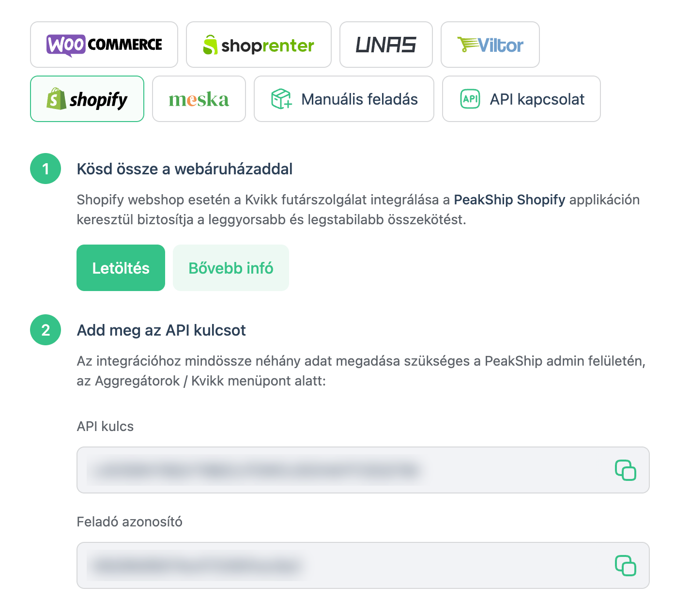This screenshot has height=616, width=675.
Task: Click the Viltor shopping cart icon
Action: tap(467, 45)
